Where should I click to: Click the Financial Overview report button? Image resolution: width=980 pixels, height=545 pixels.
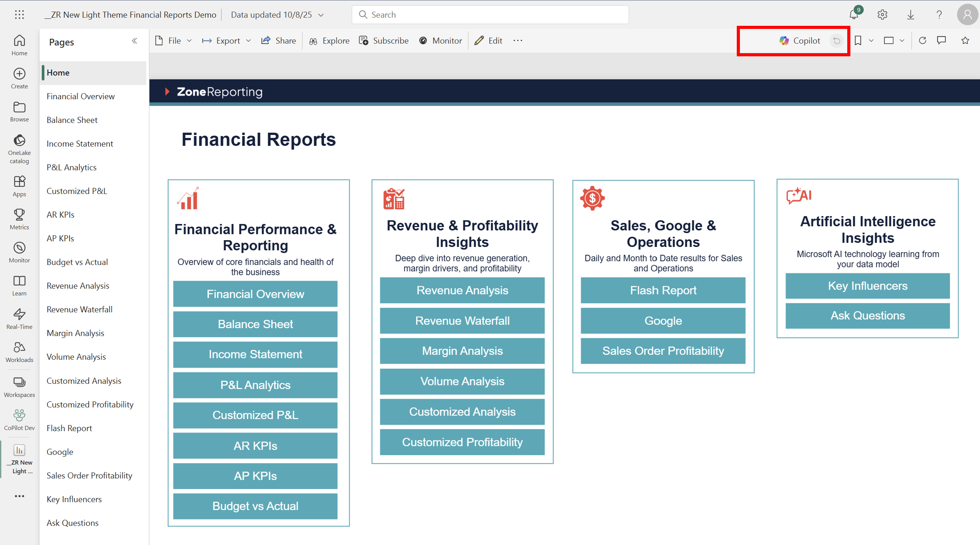coord(255,294)
